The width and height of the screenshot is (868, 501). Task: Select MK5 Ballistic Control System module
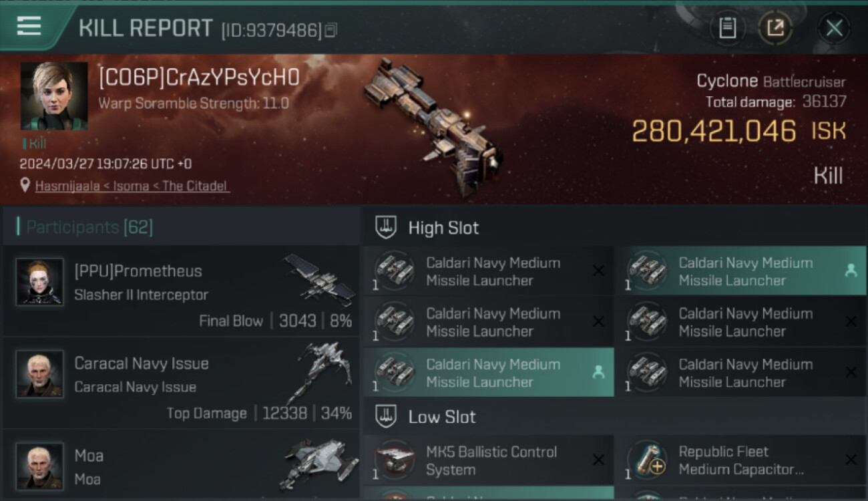(x=489, y=460)
